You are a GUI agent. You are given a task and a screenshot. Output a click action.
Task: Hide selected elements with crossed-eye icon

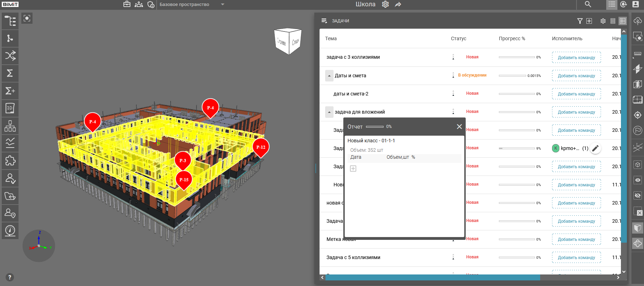pyautogui.click(x=638, y=195)
